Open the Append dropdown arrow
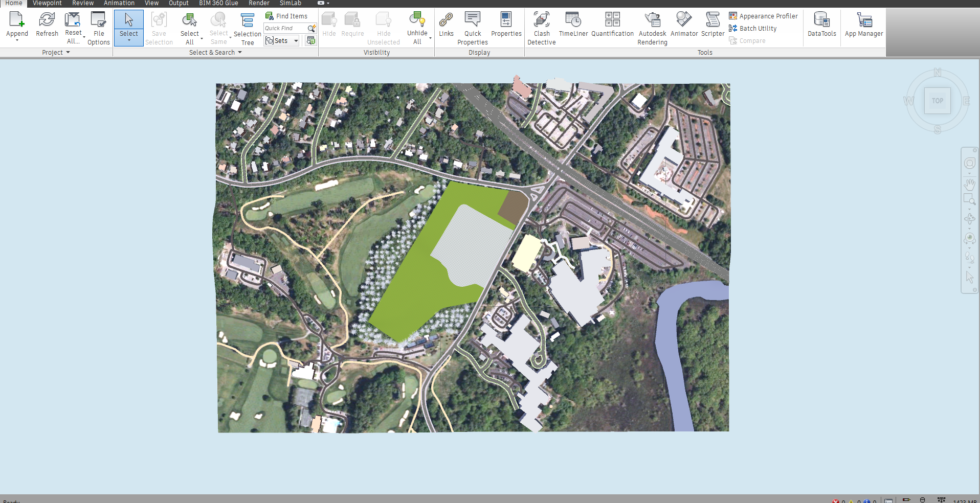The height and width of the screenshot is (503, 980). click(17, 40)
